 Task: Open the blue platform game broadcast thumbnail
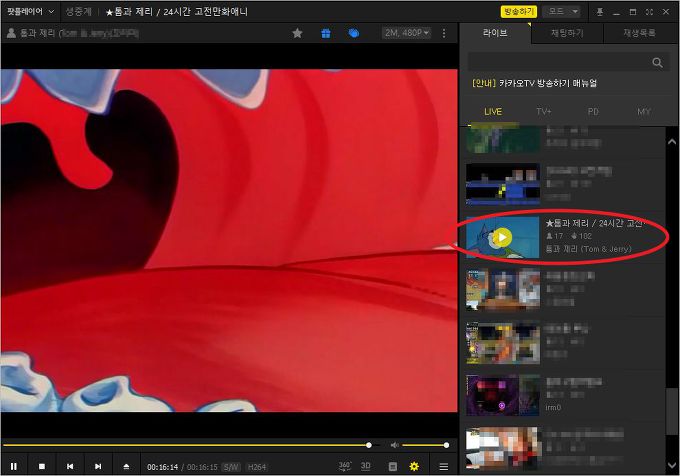click(503, 184)
